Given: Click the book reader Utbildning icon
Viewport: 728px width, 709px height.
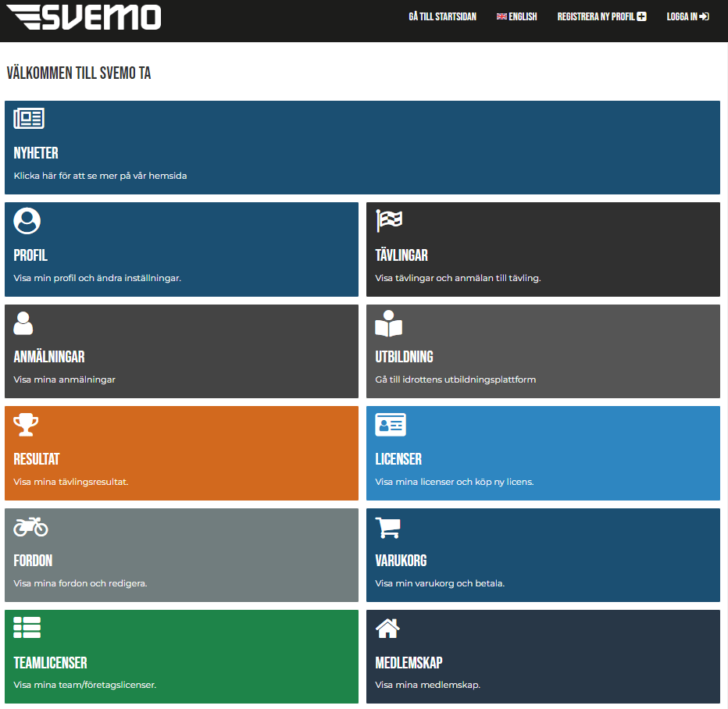Looking at the screenshot, I should coord(389,323).
